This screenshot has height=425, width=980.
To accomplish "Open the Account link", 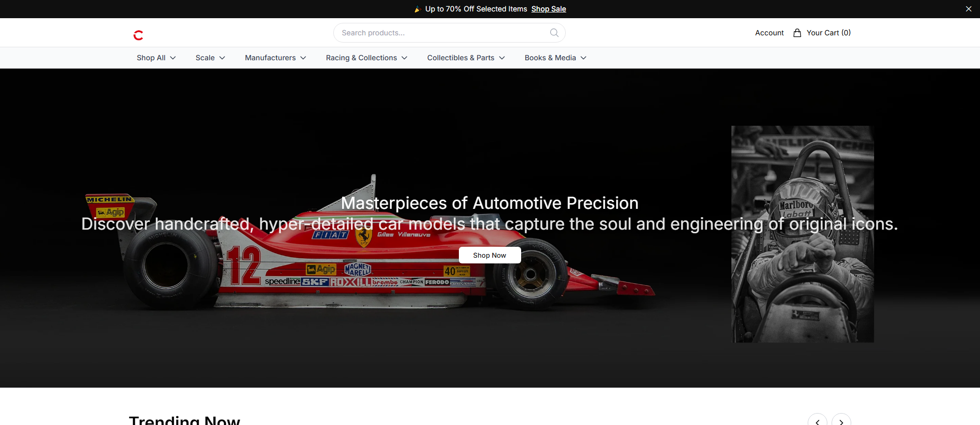I will tap(769, 33).
